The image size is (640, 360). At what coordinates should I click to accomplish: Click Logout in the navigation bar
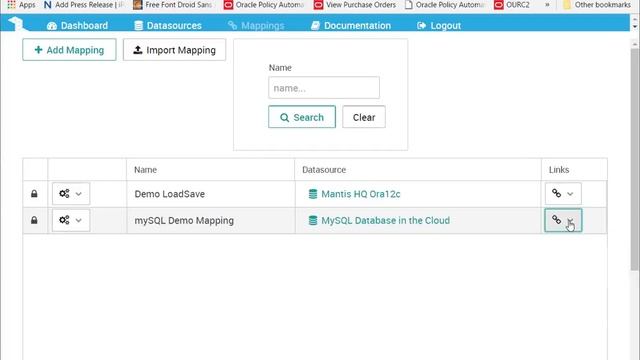[x=439, y=26]
